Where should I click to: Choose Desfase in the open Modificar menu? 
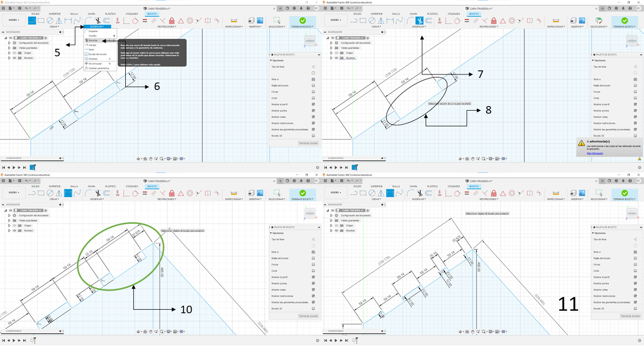(100, 59)
